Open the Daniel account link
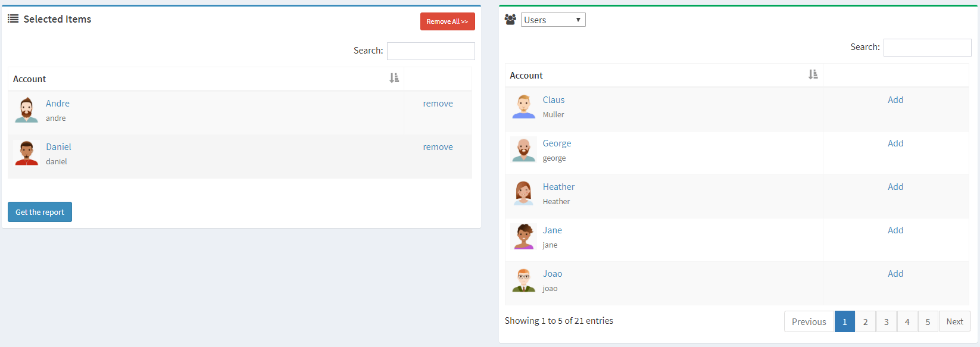980x347 pixels. (x=58, y=147)
